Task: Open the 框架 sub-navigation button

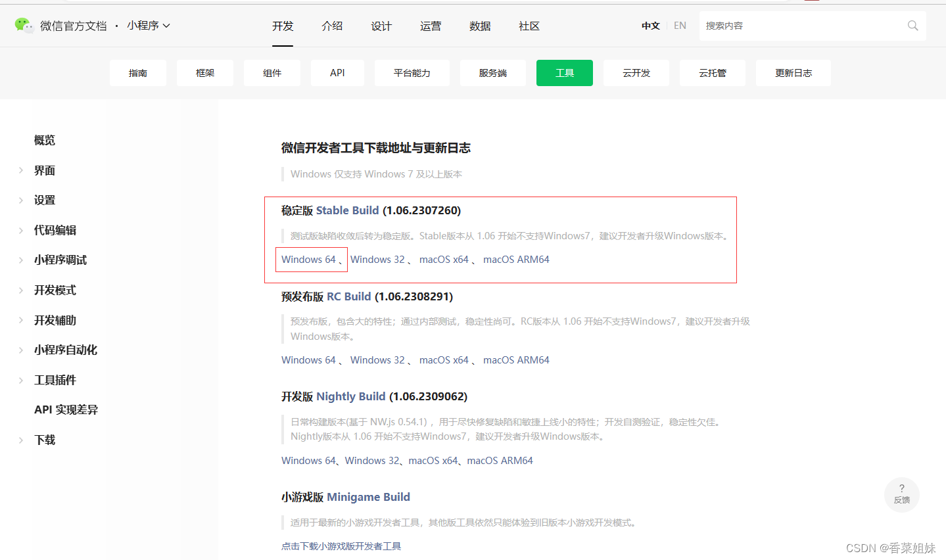Action: 205,73
